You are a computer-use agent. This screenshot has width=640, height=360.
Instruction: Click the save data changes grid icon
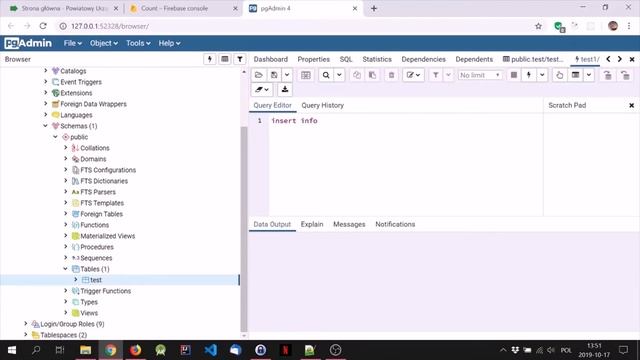coord(306,75)
